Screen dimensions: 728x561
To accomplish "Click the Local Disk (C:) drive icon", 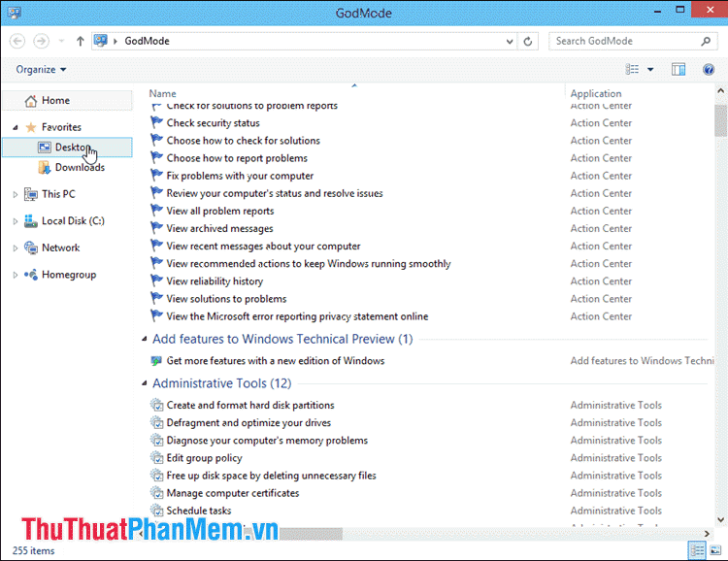I will click(31, 221).
